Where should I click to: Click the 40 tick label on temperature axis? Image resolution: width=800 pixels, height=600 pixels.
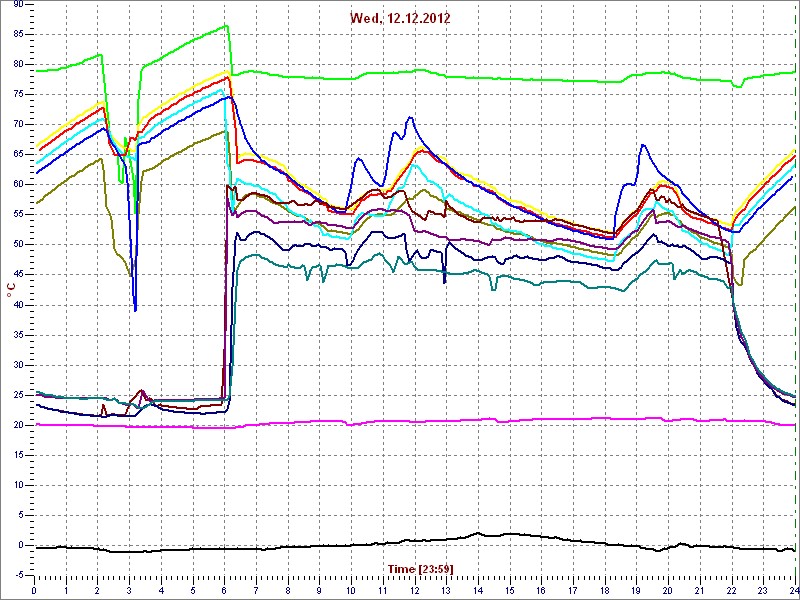coord(17,305)
